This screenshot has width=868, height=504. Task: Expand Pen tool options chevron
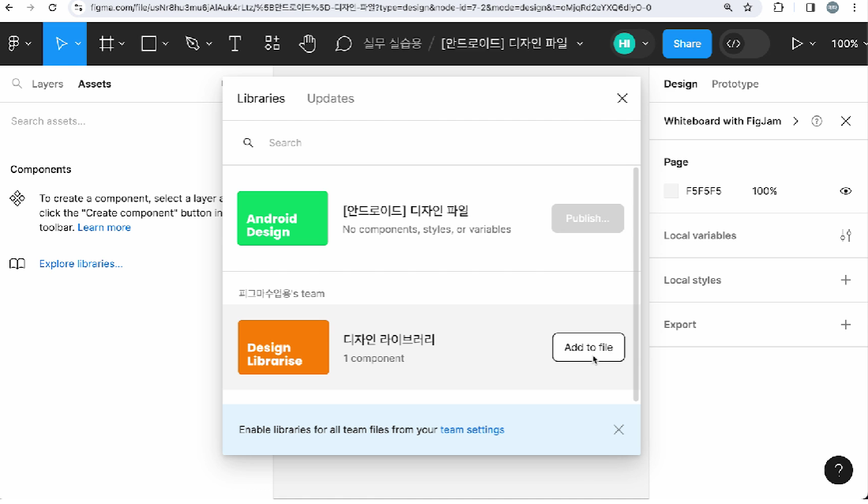click(x=209, y=43)
